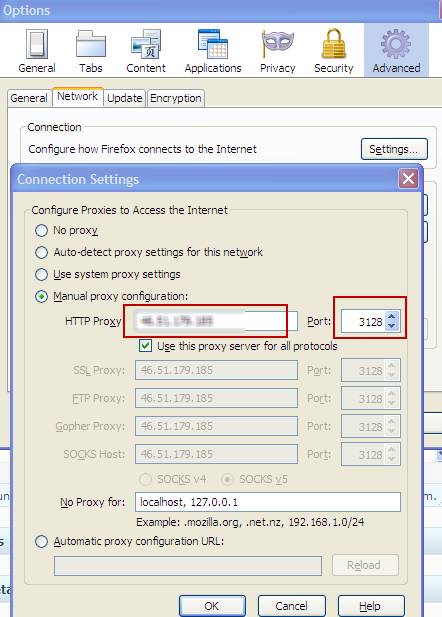This screenshot has width=442, height=617.
Task: Switch to the Update sub-tab
Action: [x=124, y=98]
